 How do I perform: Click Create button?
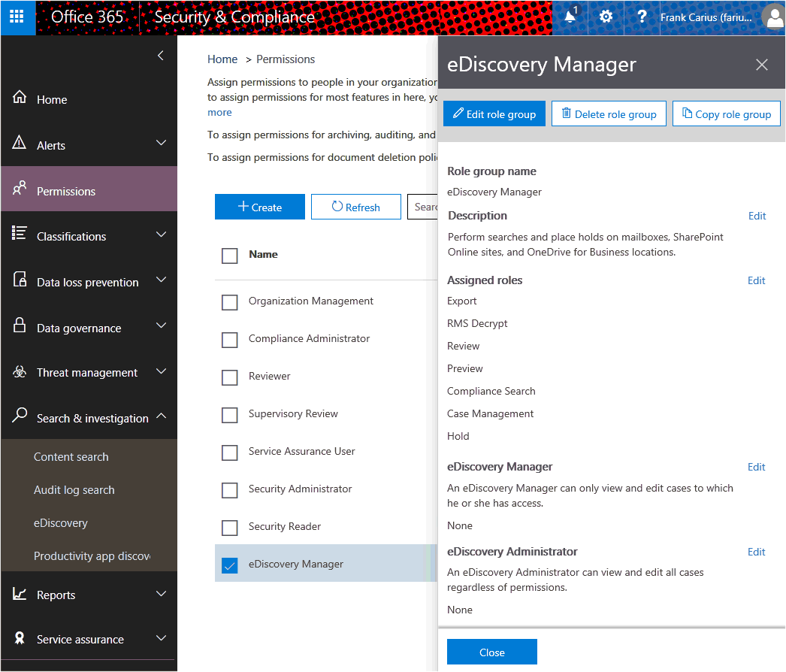pos(260,207)
